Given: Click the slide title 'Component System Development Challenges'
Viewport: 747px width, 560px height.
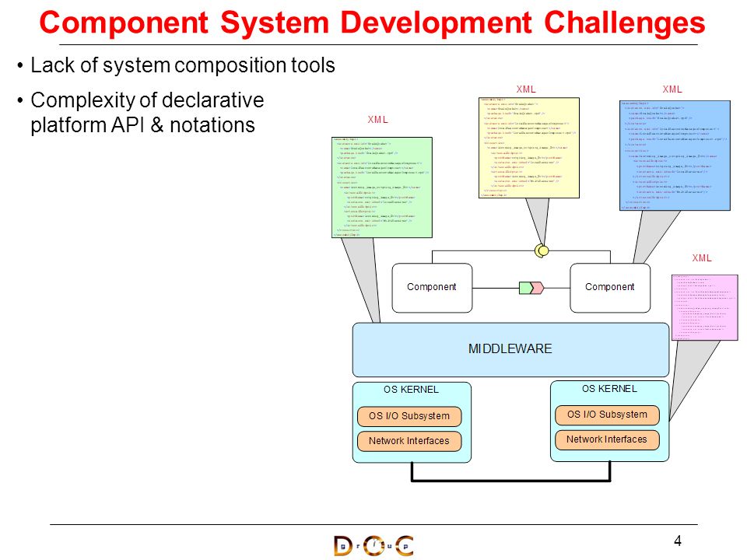Looking at the screenshot, I should point(372,23).
